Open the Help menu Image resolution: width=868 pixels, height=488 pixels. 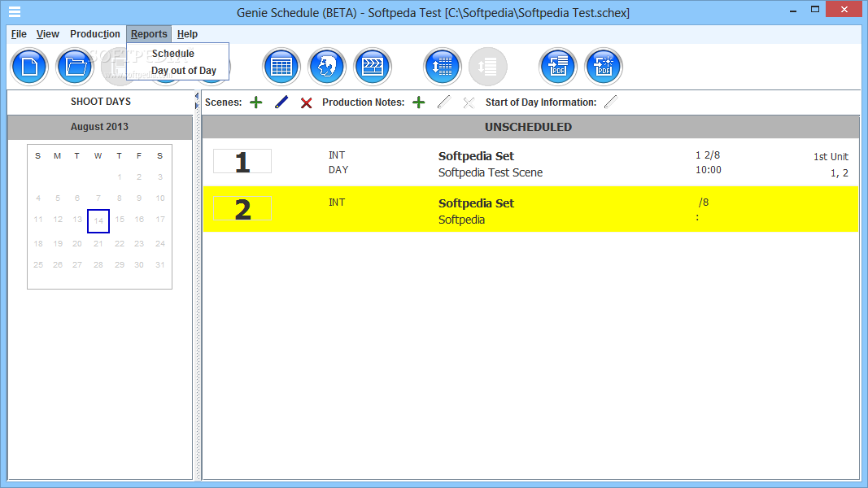click(187, 34)
